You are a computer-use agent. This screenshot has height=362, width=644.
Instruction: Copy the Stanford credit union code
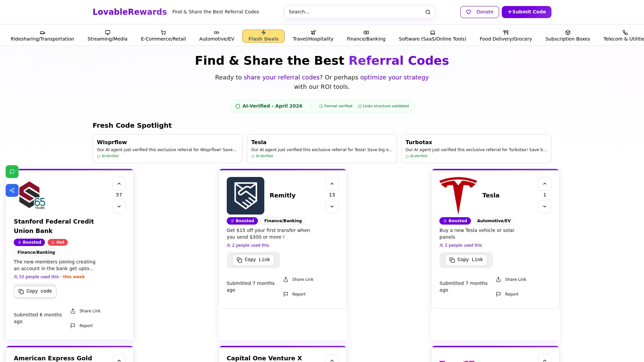(35, 291)
